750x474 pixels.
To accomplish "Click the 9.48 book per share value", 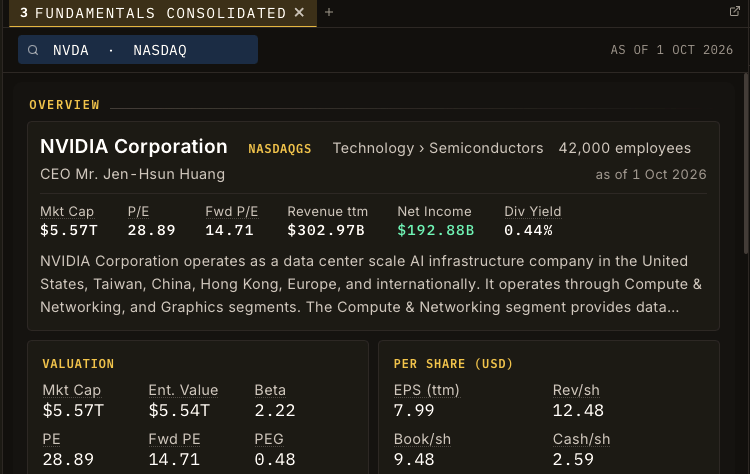I will (x=414, y=460).
